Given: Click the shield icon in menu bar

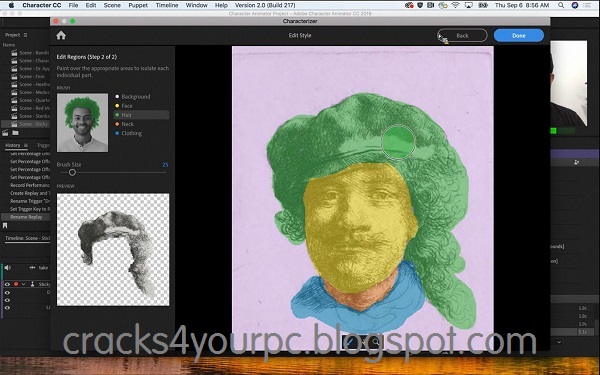Looking at the screenshot, I should click(x=420, y=5).
